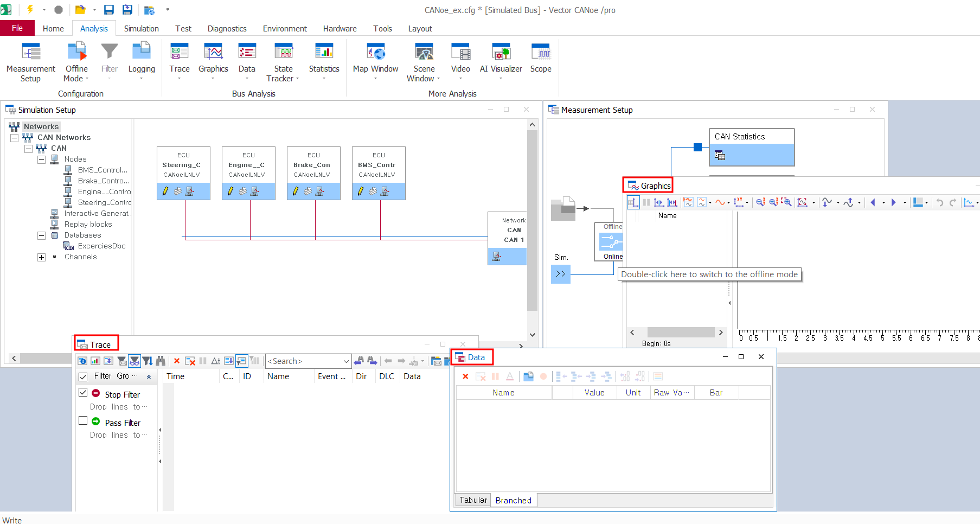Screen dimensions: 980x524
Task: Click the Value column header in Data window
Action: 594,393
